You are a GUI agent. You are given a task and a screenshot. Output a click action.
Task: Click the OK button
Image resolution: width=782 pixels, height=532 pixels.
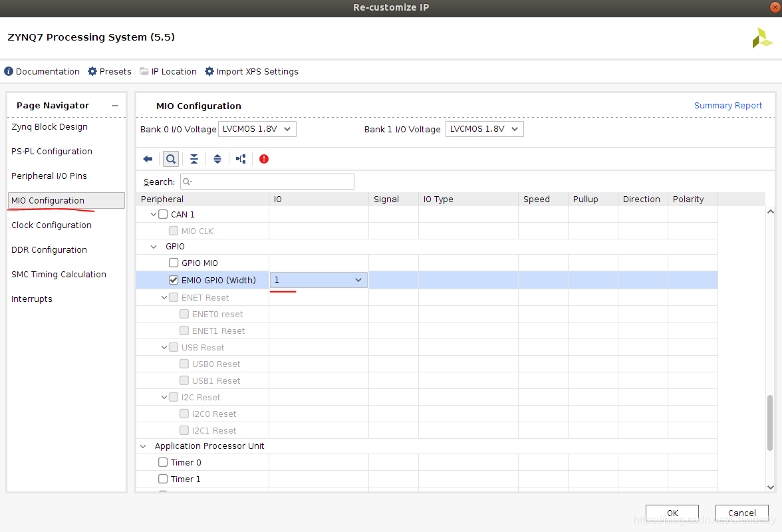pyautogui.click(x=672, y=513)
